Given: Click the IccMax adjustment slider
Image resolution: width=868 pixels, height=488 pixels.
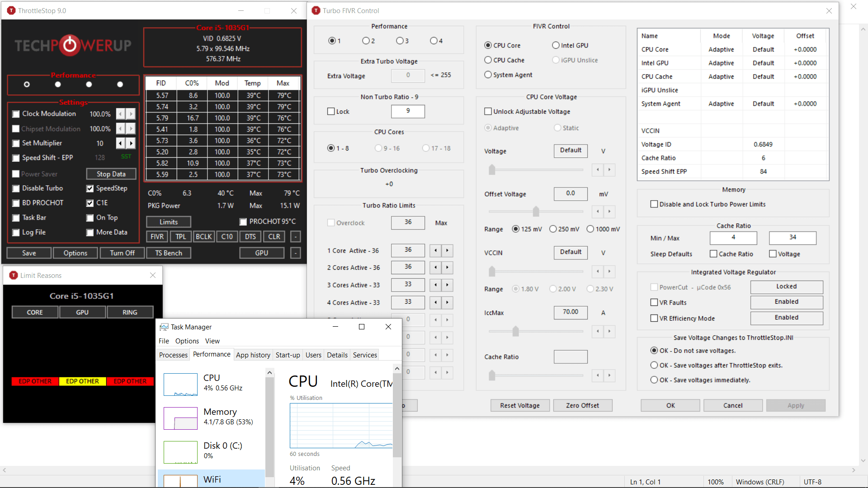Looking at the screenshot, I should [x=515, y=331].
